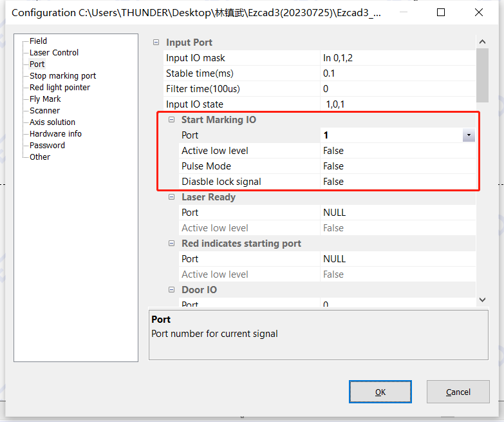Edit the Input IO mask value
This screenshot has height=422, width=504.
click(x=398, y=58)
